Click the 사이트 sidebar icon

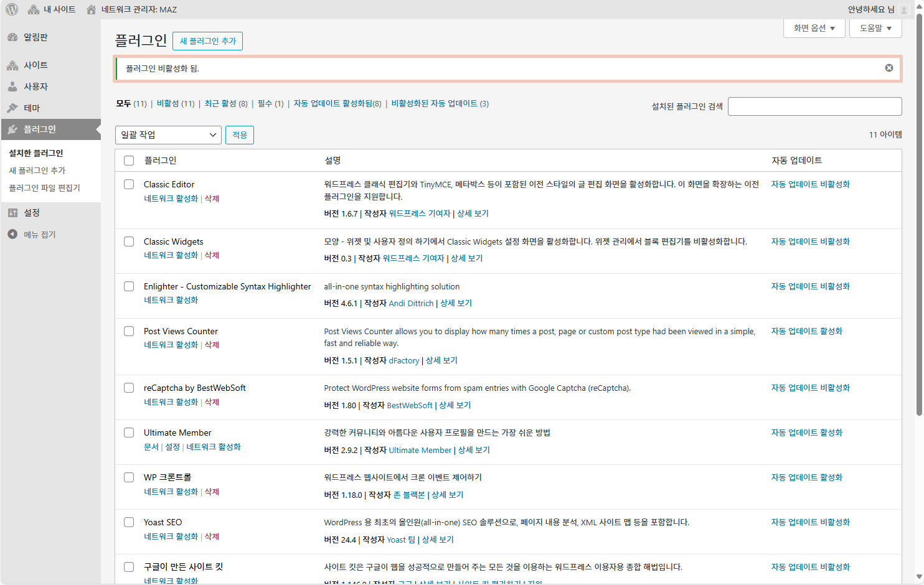[x=12, y=65]
